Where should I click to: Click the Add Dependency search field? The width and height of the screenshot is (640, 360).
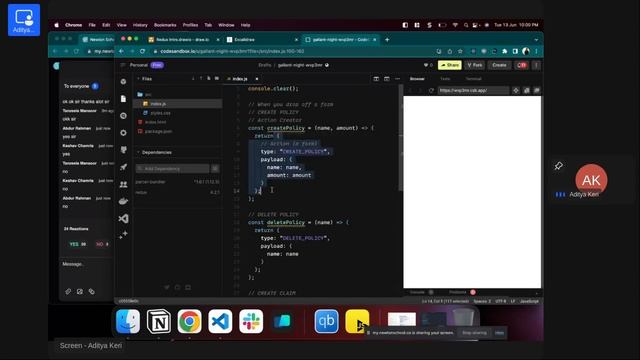pyautogui.click(x=172, y=169)
